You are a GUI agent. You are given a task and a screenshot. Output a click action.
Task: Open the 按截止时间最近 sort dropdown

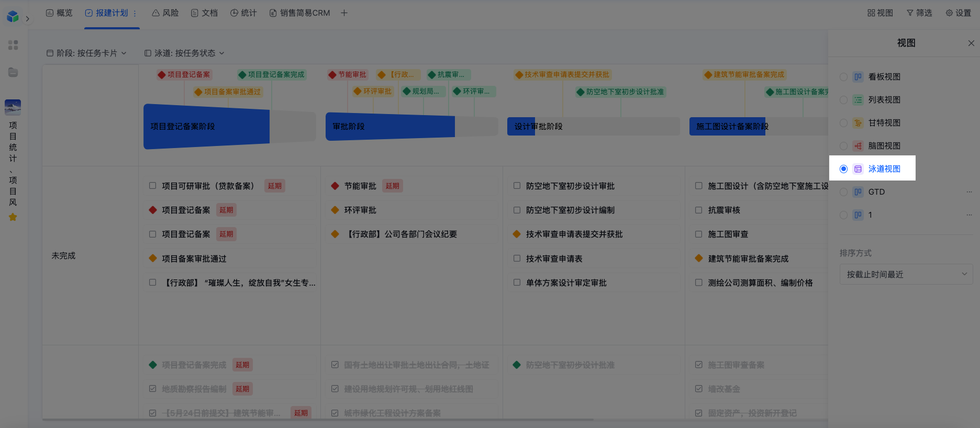pos(906,274)
